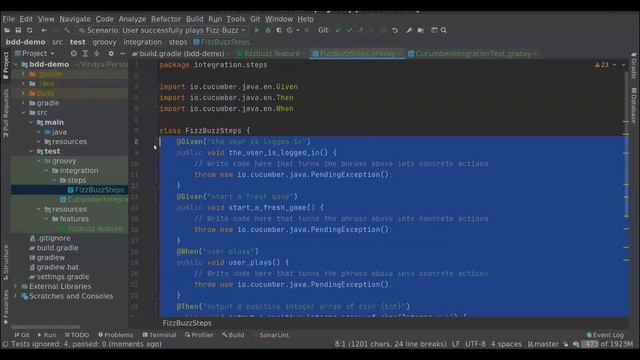The height and width of the screenshot is (360, 640).
Task: Click the Structure side panel tab
Action: tap(6, 262)
